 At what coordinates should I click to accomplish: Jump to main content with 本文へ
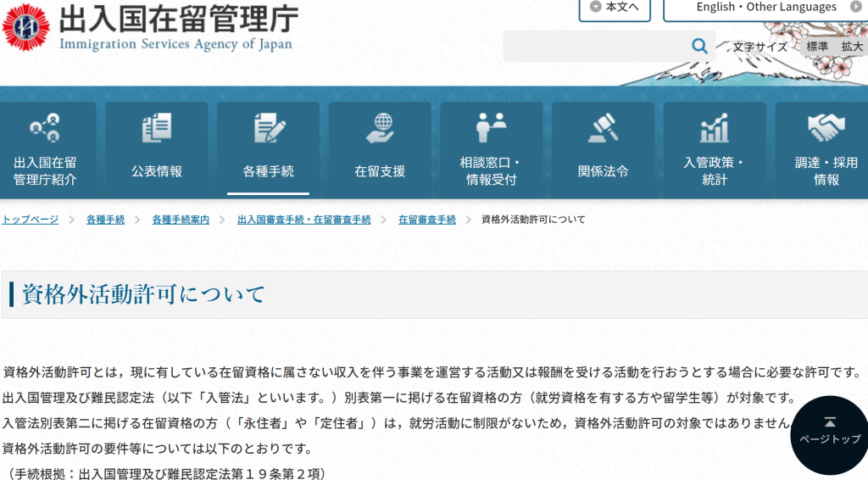[x=615, y=8]
